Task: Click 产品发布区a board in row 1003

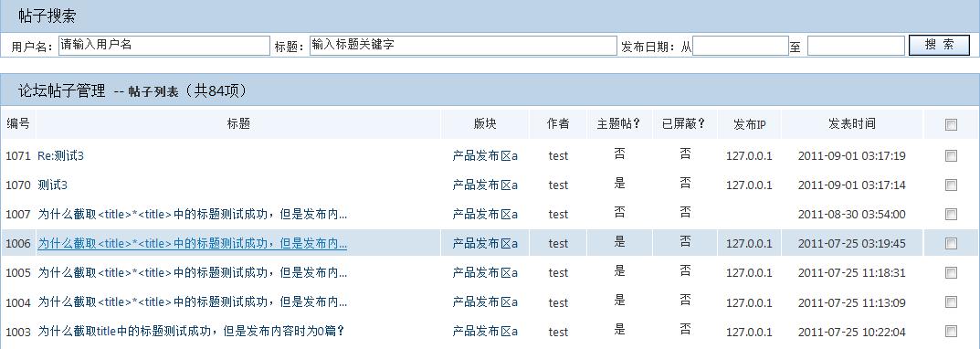Action: [x=485, y=332]
